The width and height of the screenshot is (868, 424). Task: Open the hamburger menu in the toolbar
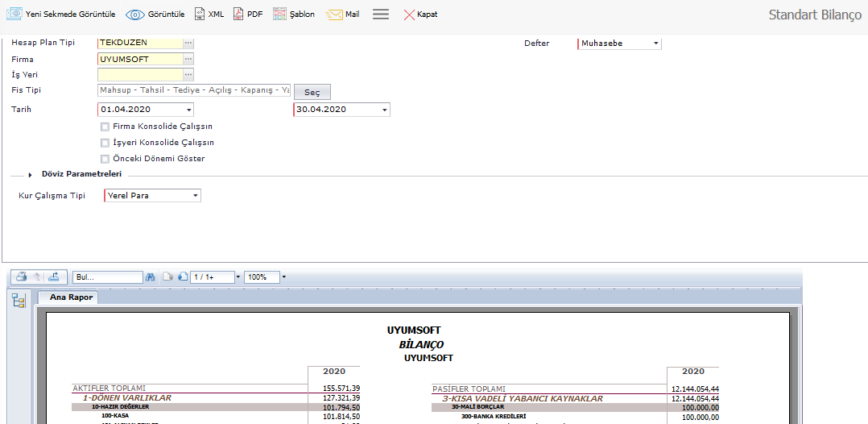[381, 15]
